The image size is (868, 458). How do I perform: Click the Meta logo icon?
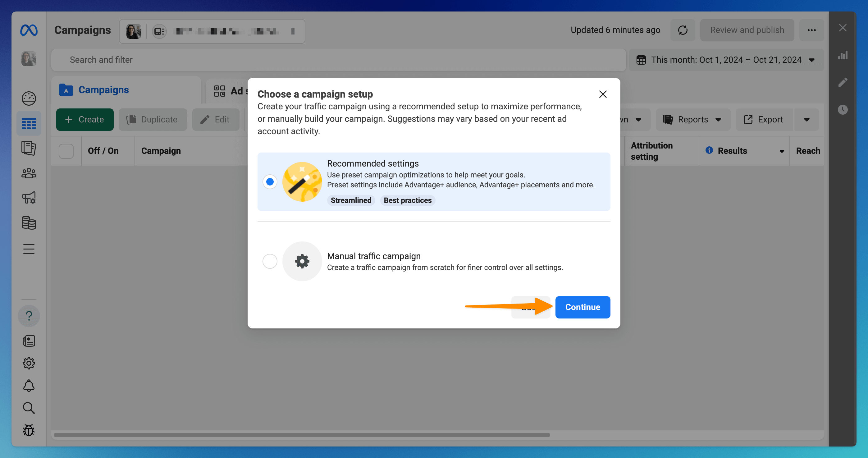pyautogui.click(x=29, y=30)
